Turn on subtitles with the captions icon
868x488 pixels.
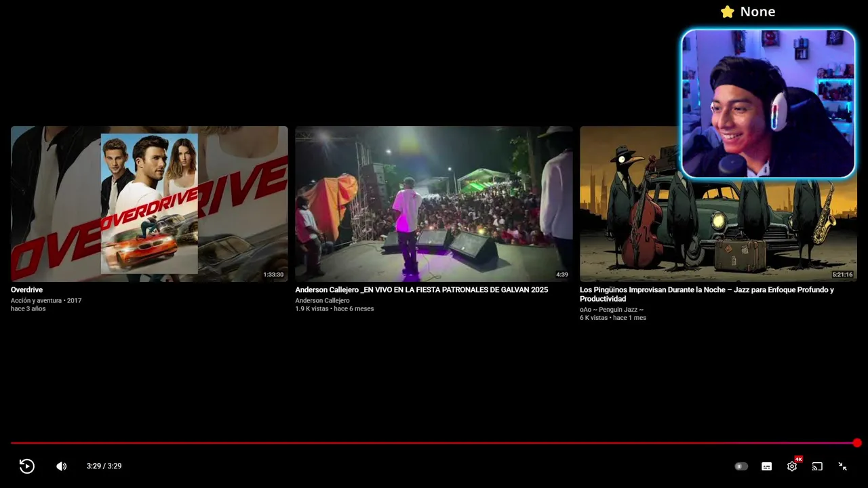click(x=766, y=466)
